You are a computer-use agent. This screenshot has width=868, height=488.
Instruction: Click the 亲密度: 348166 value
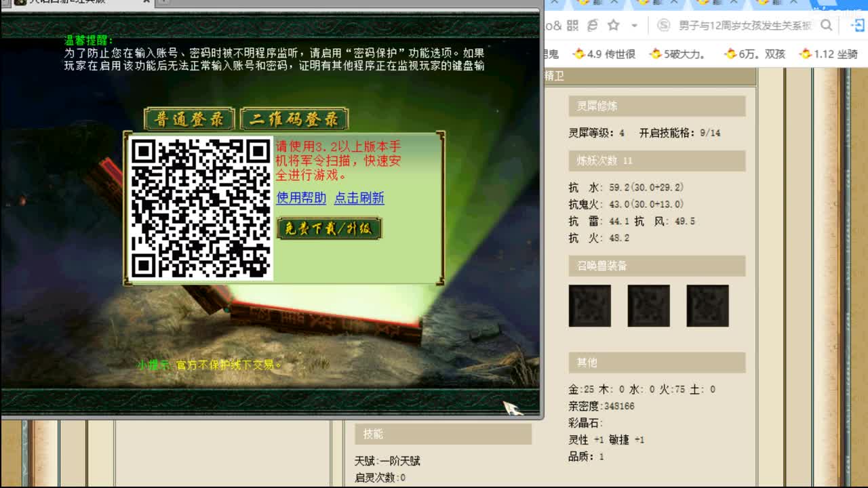(601, 406)
